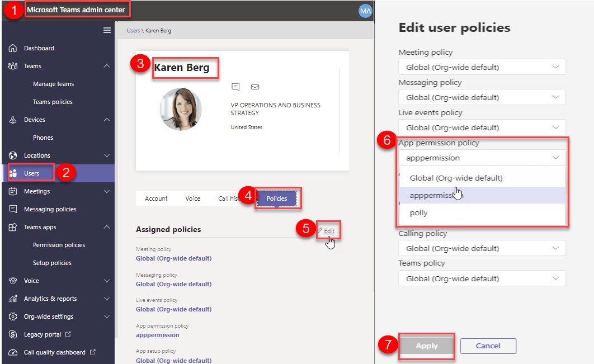This screenshot has width=594, height=364.
Task: Open the MA account avatar
Action: [365, 11]
